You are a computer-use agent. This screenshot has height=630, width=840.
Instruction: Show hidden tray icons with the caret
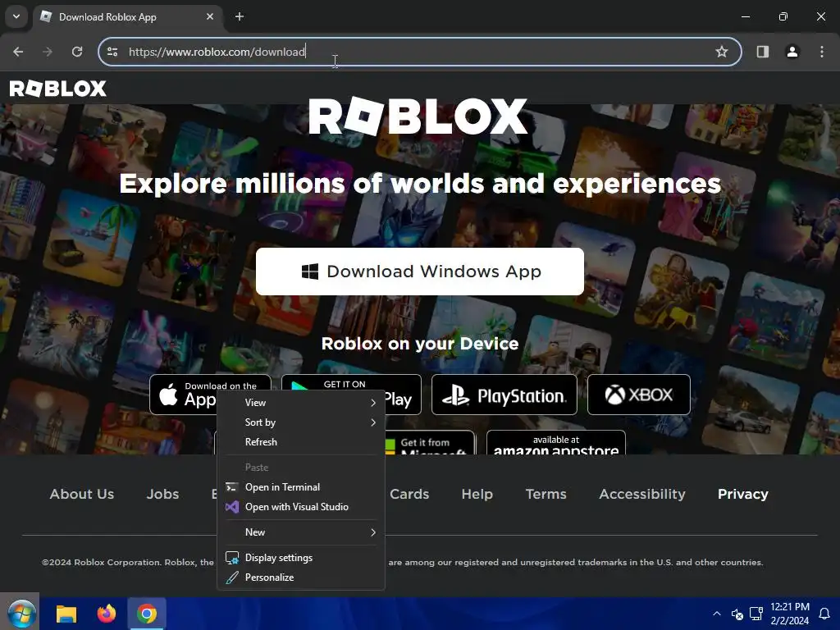point(717,614)
